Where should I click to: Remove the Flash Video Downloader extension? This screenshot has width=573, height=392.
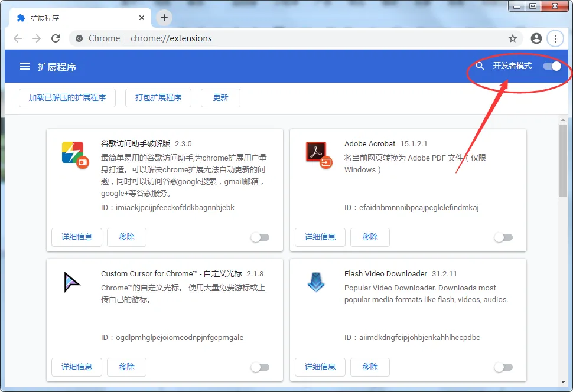[x=370, y=367]
